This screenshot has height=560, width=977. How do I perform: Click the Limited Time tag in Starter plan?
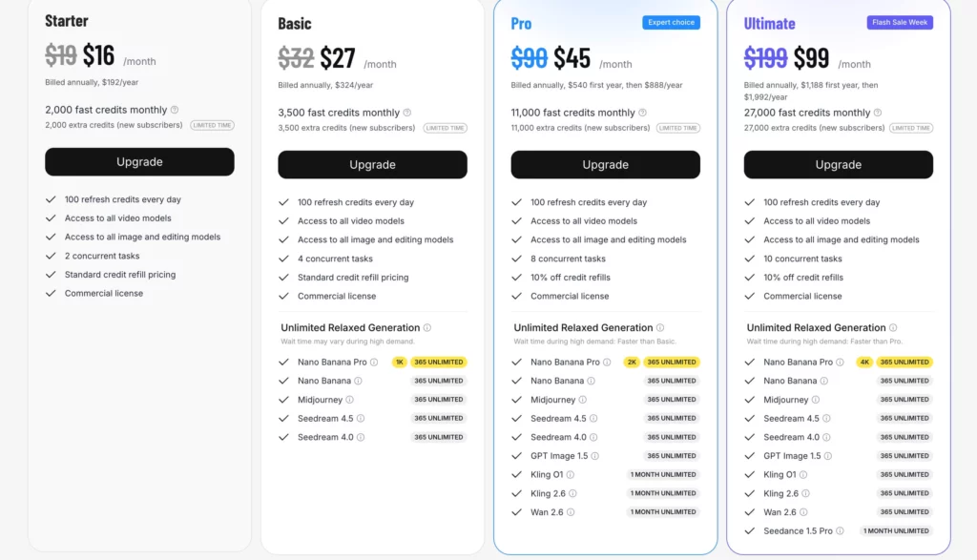tap(212, 125)
